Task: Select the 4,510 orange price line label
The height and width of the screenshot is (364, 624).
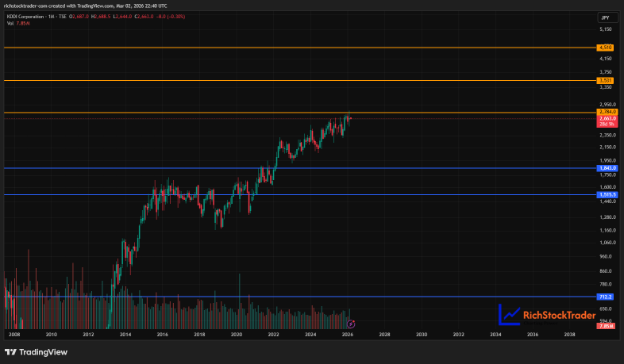Action: [605, 48]
